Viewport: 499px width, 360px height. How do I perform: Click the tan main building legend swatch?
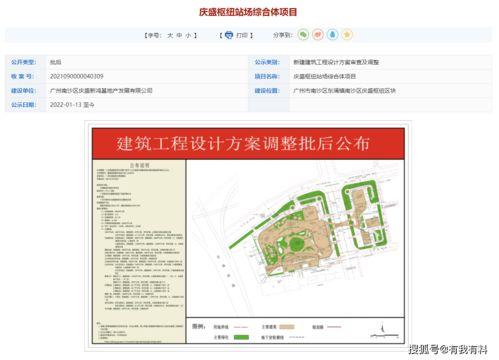click(287, 327)
